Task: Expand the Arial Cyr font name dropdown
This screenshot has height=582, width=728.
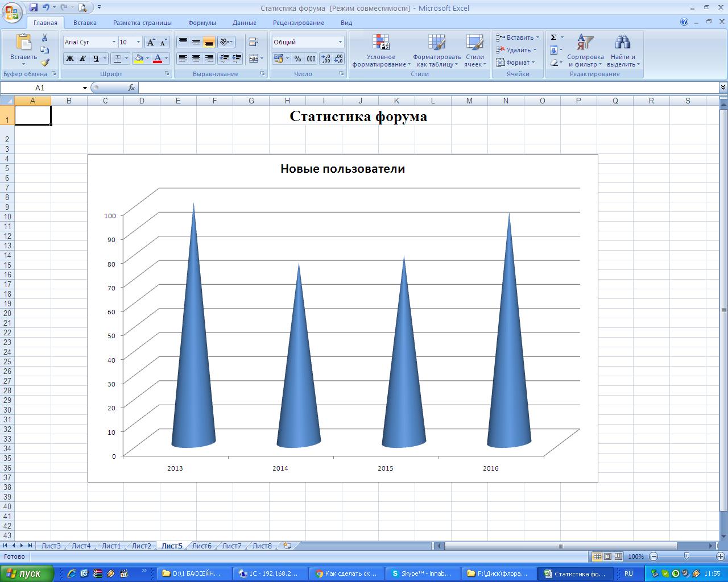Action: coord(114,42)
